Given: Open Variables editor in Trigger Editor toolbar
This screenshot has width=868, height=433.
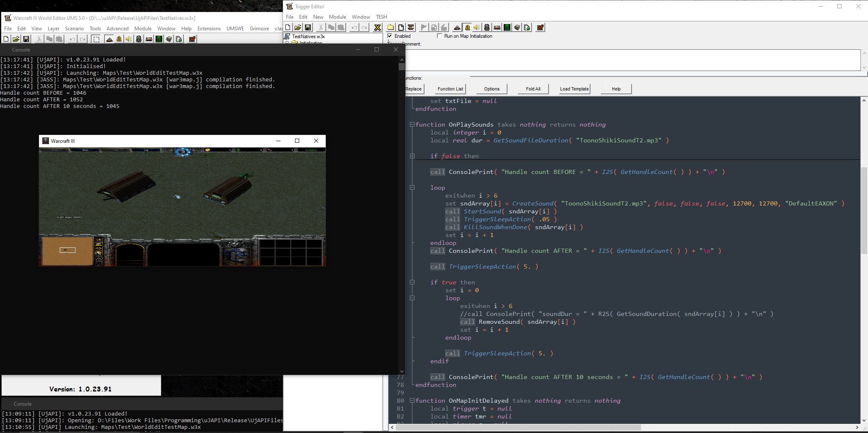Looking at the screenshot, I should coord(378,27).
